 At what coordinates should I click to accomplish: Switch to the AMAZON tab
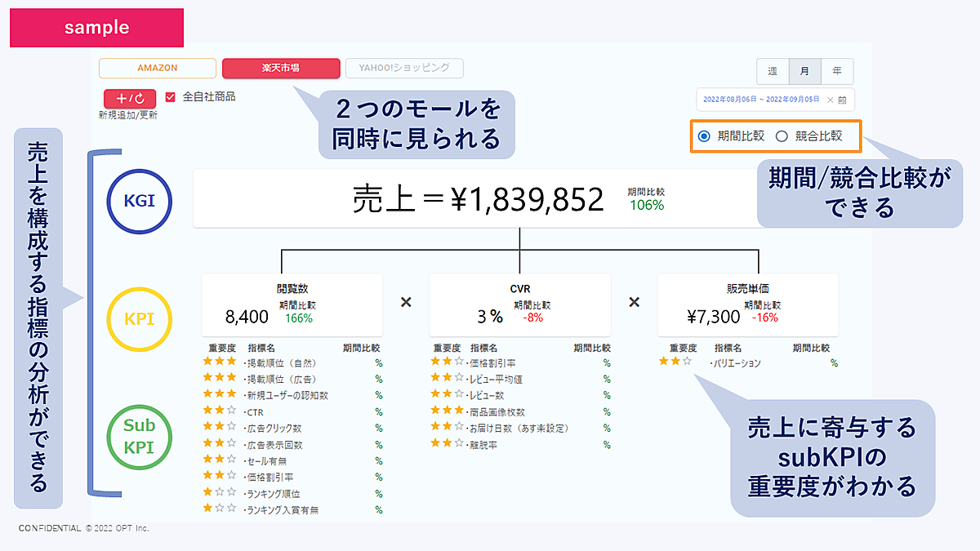coord(158,68)
